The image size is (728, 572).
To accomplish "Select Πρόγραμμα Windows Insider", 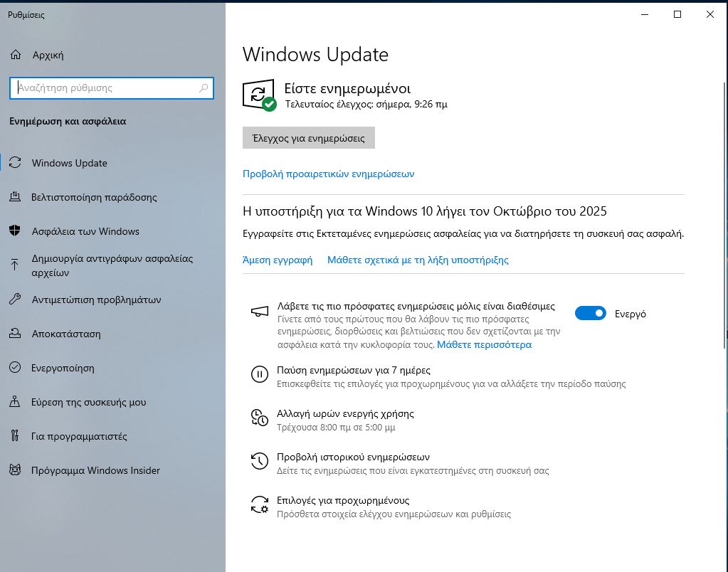I will 113,470.
